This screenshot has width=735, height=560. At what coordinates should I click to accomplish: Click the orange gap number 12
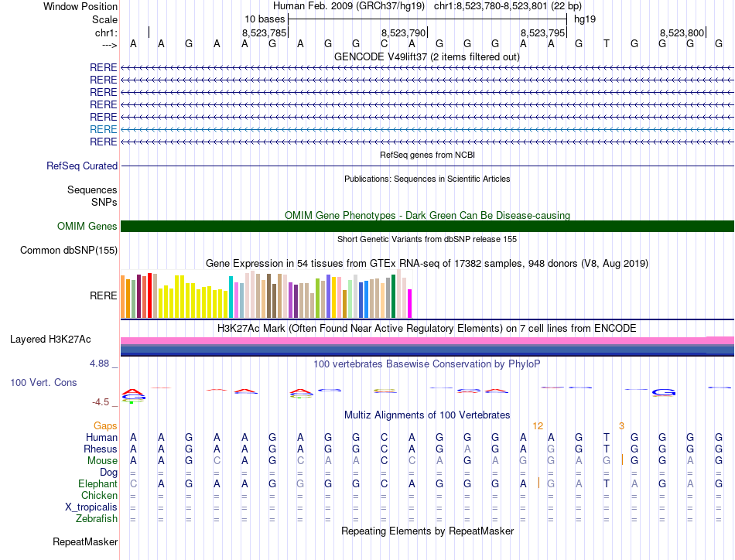coord(538,426)
